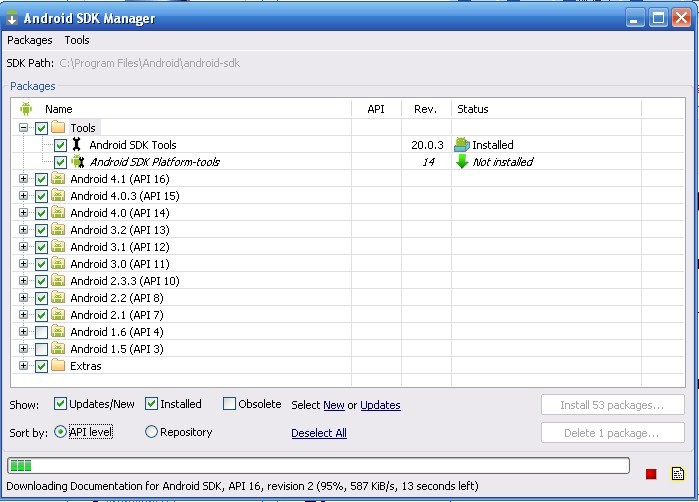Uncheck Android SDK Platform-tools checkbox
699x502 pixels.
[60, 162]
